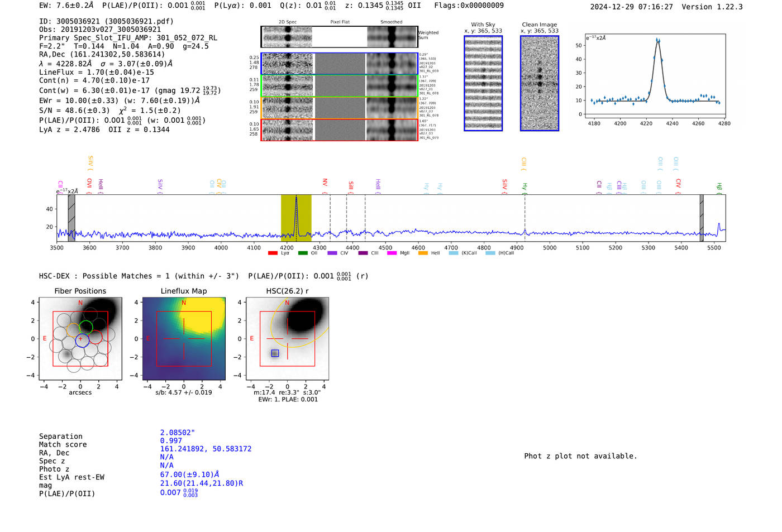This screenshot has height=532, width=782.
Task: Click the HSC-DEX Possible Matches heading
Action: coord(140,276)
